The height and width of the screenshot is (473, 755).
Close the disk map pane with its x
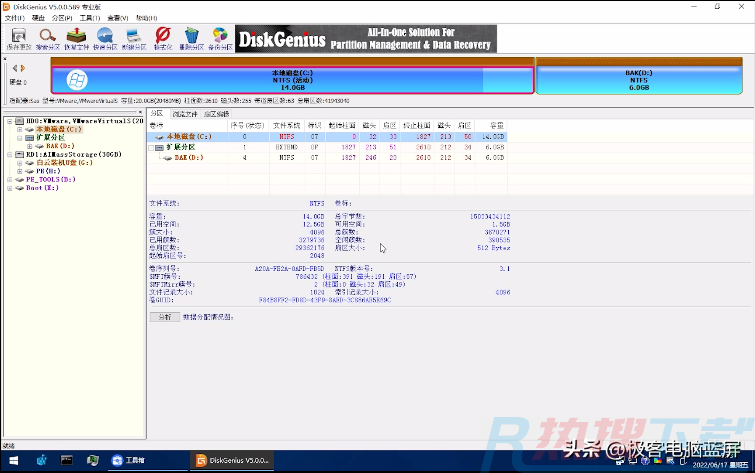5,59
